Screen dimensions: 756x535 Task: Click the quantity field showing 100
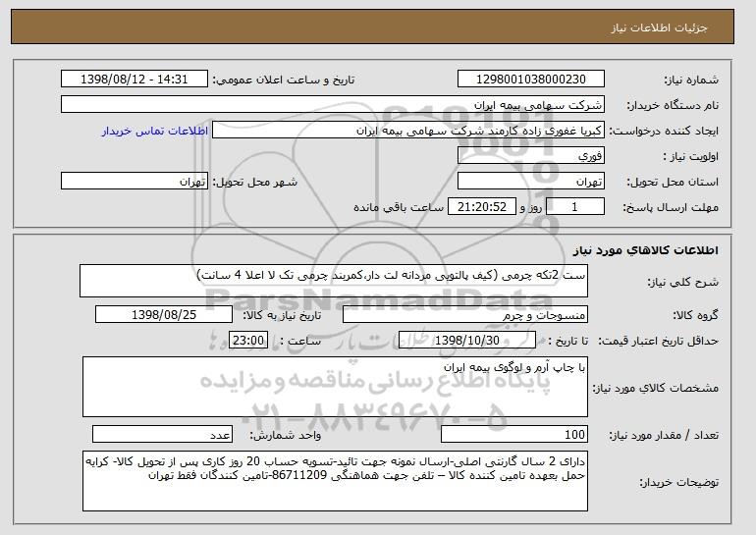[x=514, y=434]
